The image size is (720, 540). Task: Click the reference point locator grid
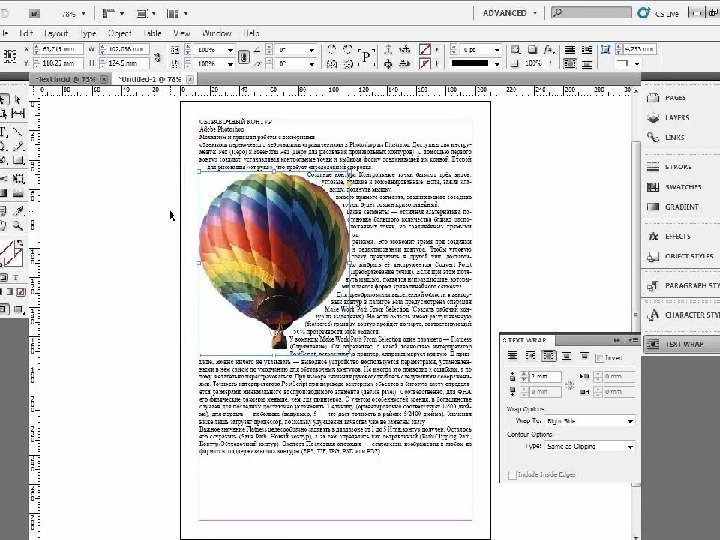[10, 56]
